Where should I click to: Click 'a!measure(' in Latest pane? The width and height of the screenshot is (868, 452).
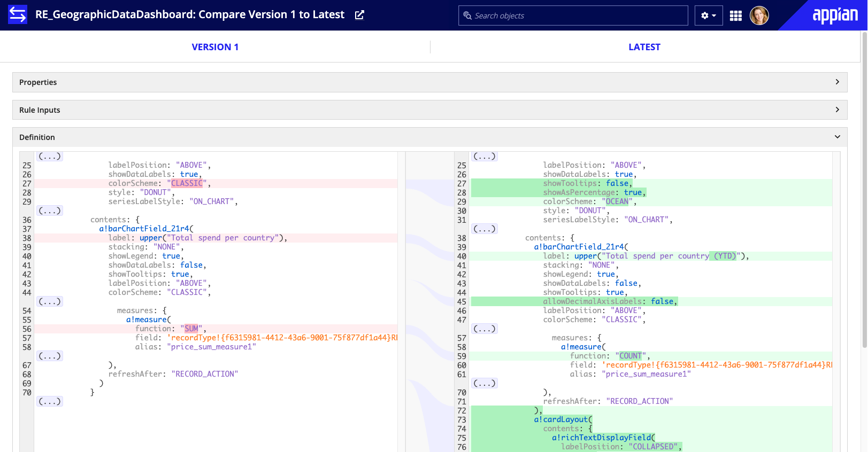click(x=583, y=347)
